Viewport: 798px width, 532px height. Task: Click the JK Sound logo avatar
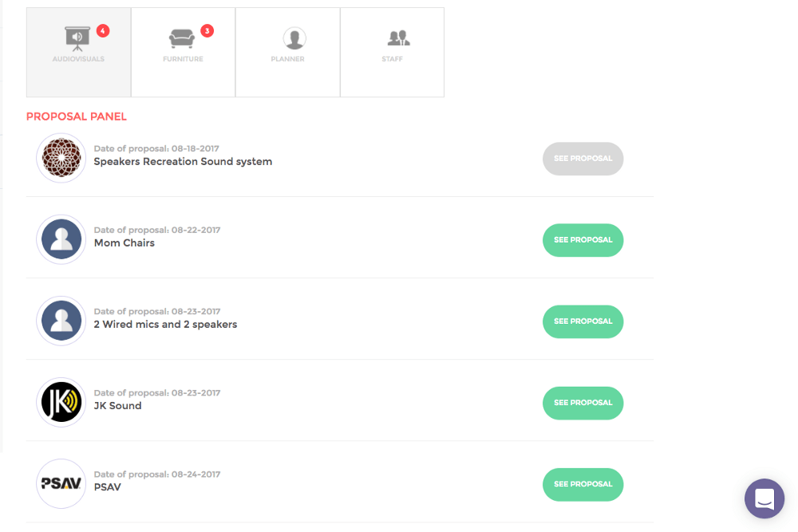pyautogui.click(x=61, y=402)
